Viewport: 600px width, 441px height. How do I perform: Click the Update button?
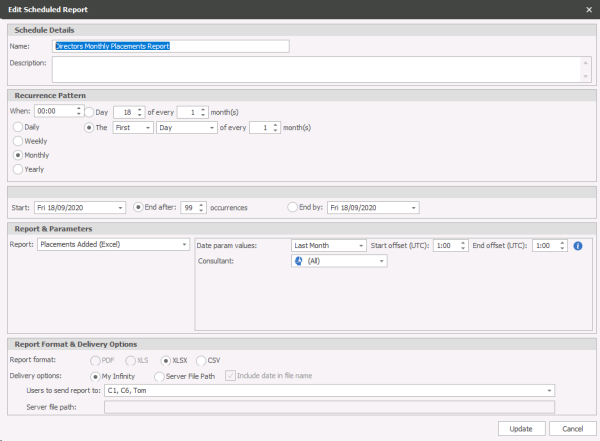(521, 427)
